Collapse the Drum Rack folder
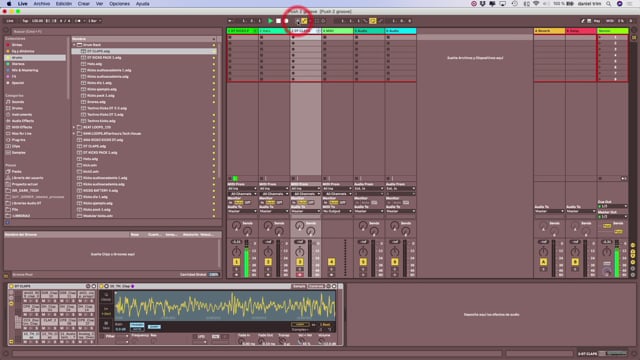Screen dimensions: 640x360 pos(74,45)
